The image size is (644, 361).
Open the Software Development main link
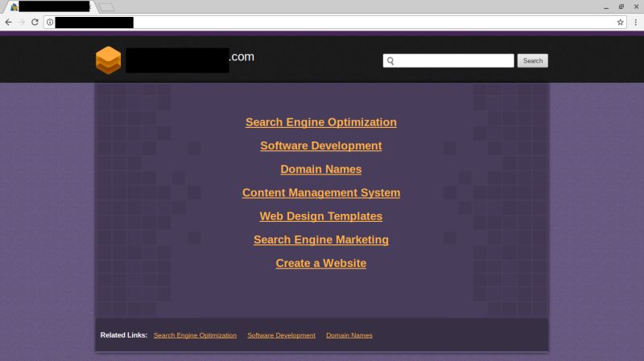click(321, 146)
